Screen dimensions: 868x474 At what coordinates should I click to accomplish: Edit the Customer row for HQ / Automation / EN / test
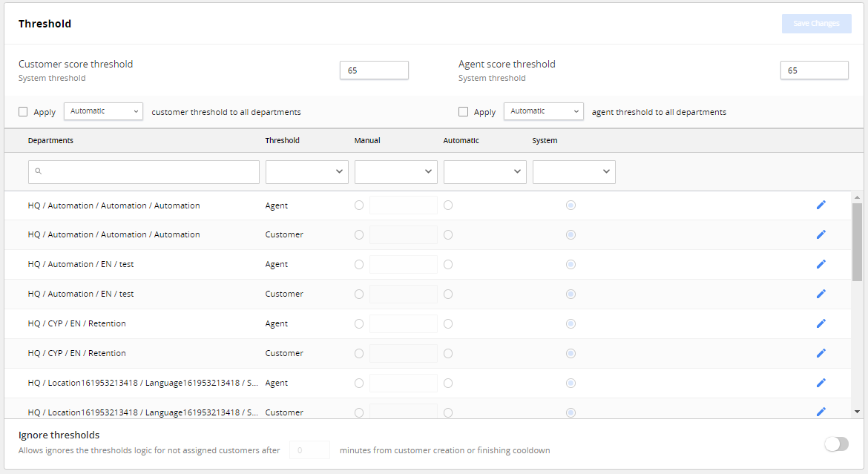coord(821,294)
